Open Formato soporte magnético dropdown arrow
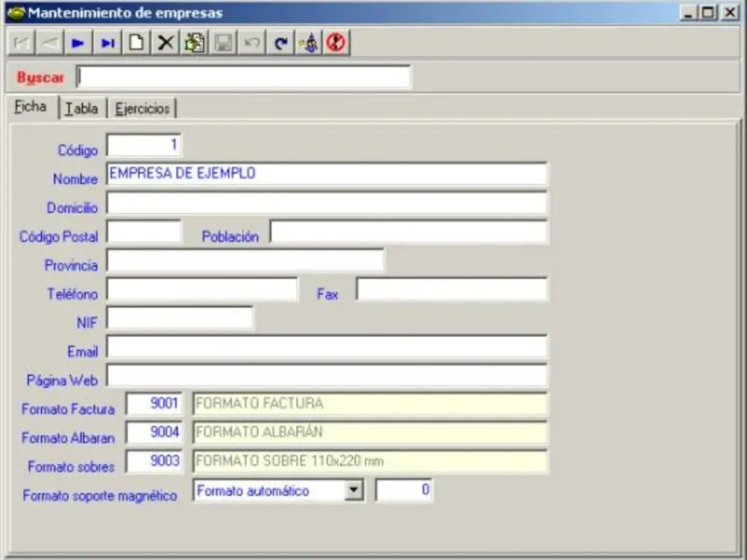Viewport: 747px width, 560px height. [x=354, y=490]
